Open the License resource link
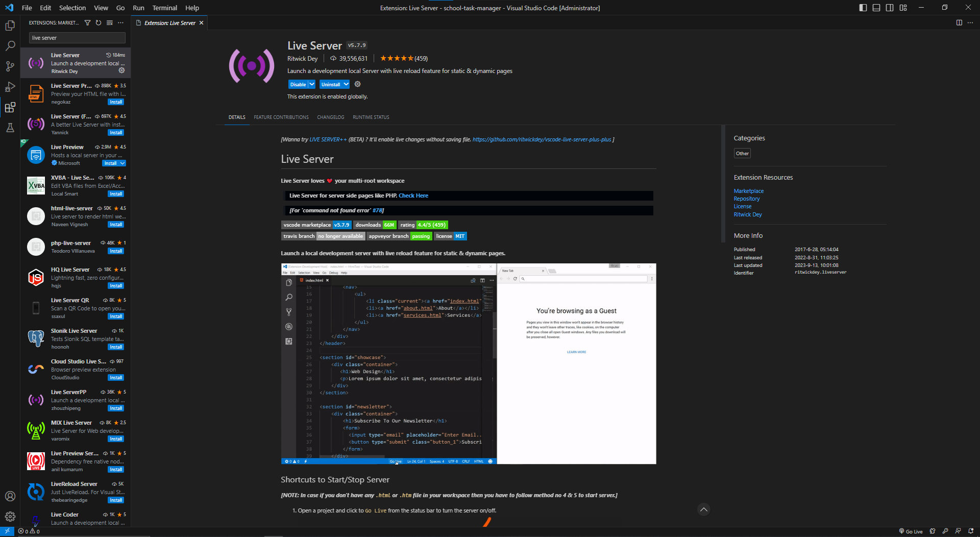The height and width of the screenshot is (537, 980). coord(743,206)
